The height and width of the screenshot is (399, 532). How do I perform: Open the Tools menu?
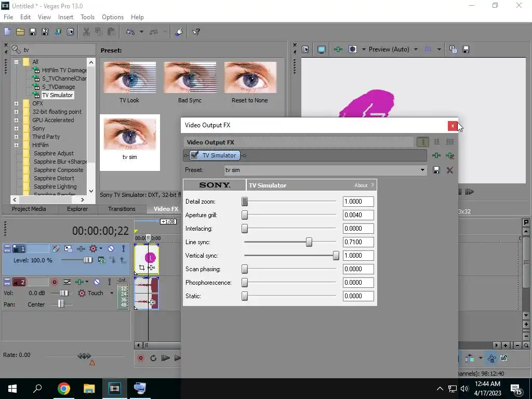(87, 17)
